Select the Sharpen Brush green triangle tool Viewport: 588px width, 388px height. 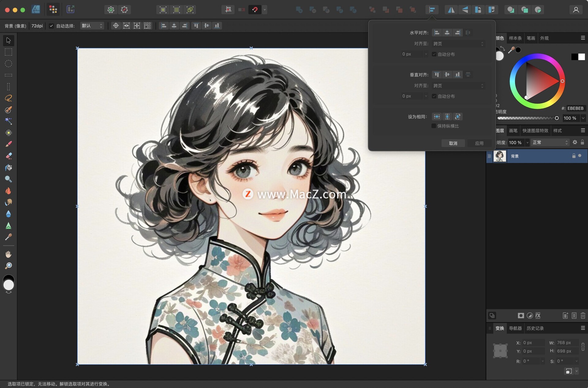click(8, 226)
